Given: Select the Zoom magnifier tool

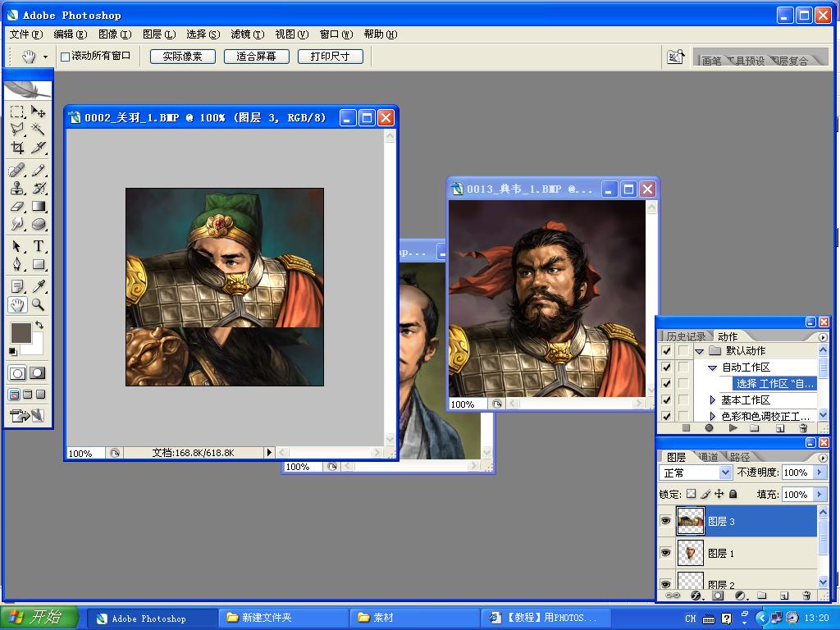Looking at the screenshot, I should pos(39,305).
